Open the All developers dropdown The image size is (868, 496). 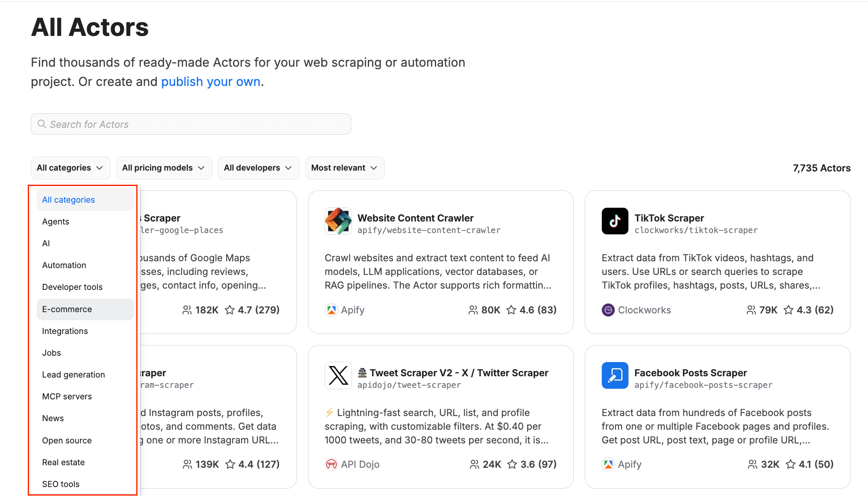point(258,168)
